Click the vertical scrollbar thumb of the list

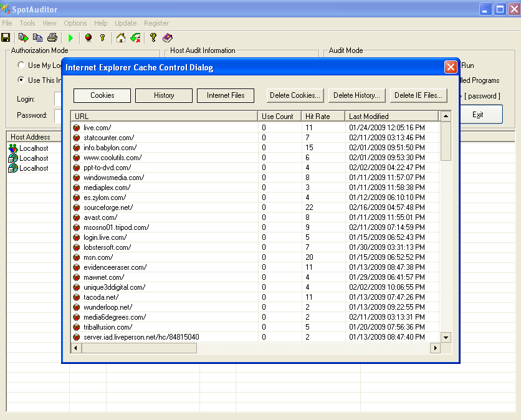446,141
